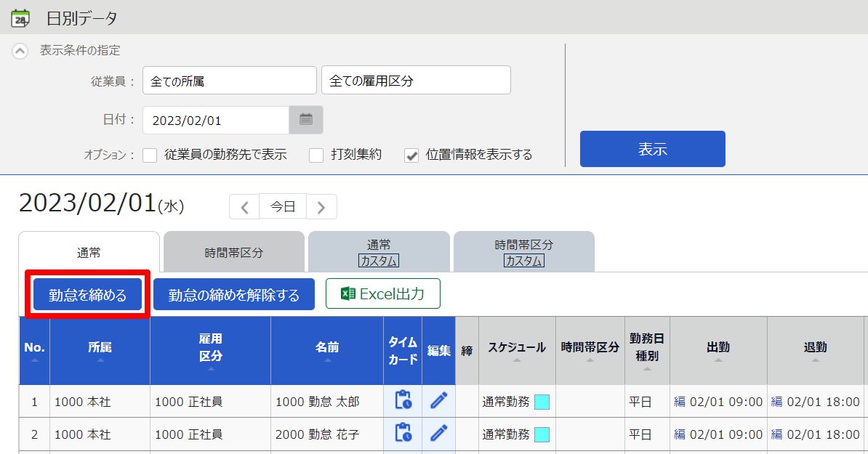Screen dimensions: 868x454
Task: Click 編 marker beside 退勤 time for 花子
Action: click(x=776, y=434)
